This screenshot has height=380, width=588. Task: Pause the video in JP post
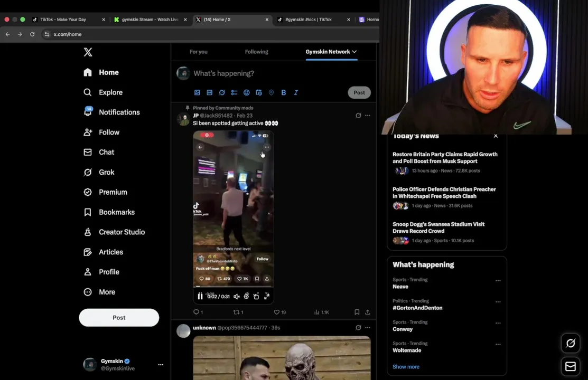[x=200, y=296]
